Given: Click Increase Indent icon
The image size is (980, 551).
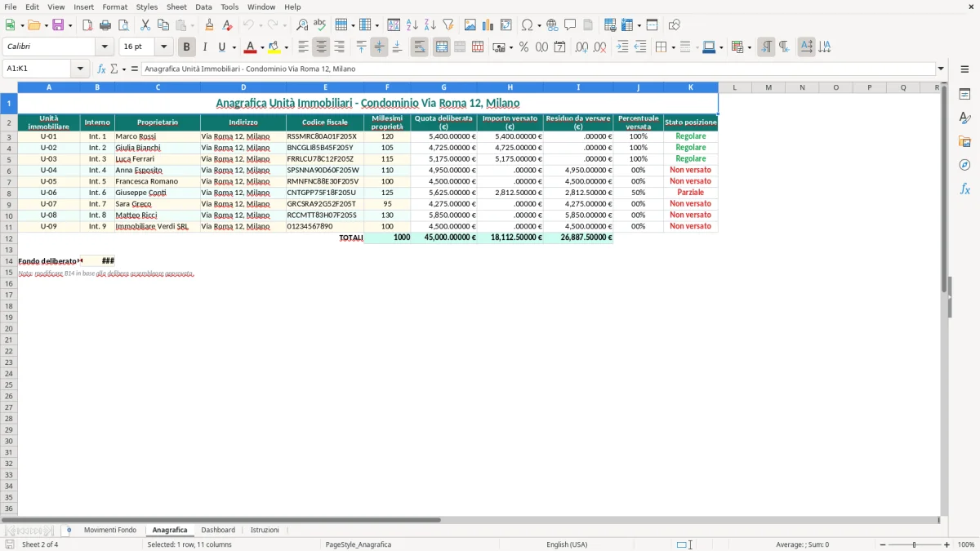Looking at the screenshot, I should click(622, 47).
